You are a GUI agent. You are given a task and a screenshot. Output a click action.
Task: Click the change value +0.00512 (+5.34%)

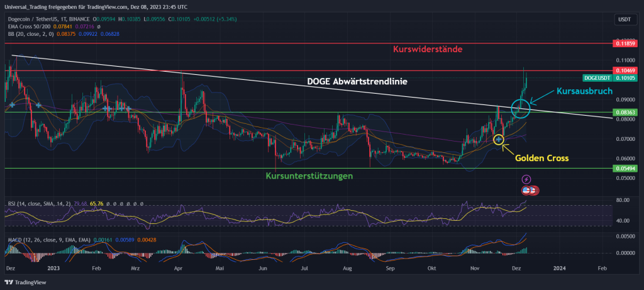click(x=216, y=20)
